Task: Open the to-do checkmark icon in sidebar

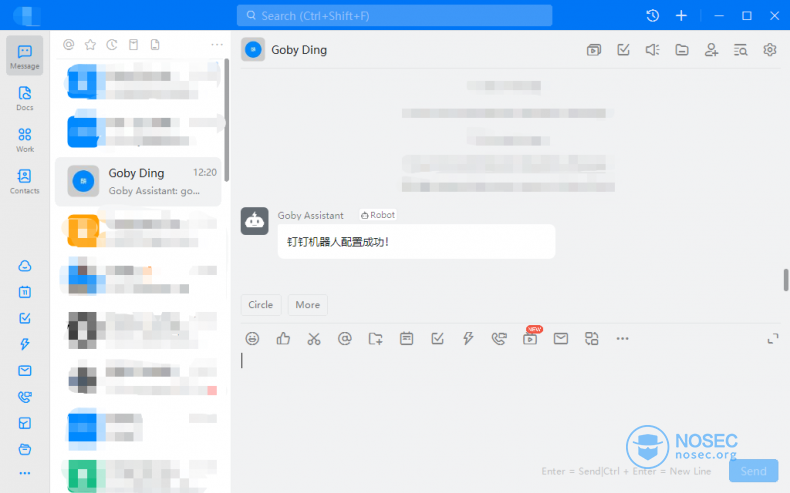Action: click(x=24, y=318)
